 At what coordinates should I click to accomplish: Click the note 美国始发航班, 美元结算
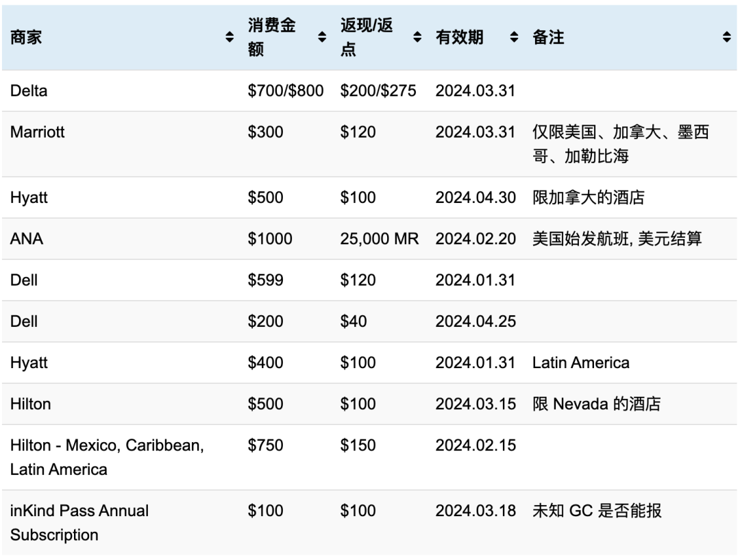coord(617,239)
